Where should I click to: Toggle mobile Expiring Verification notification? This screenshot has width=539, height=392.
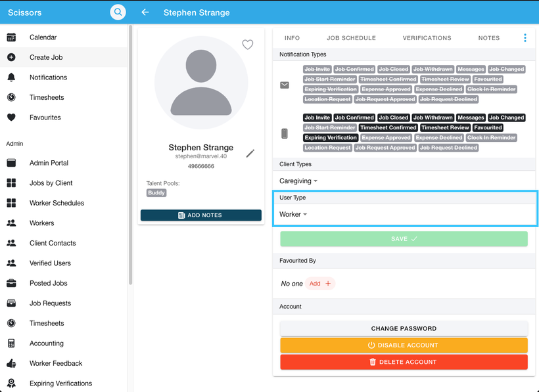[331, 138]
